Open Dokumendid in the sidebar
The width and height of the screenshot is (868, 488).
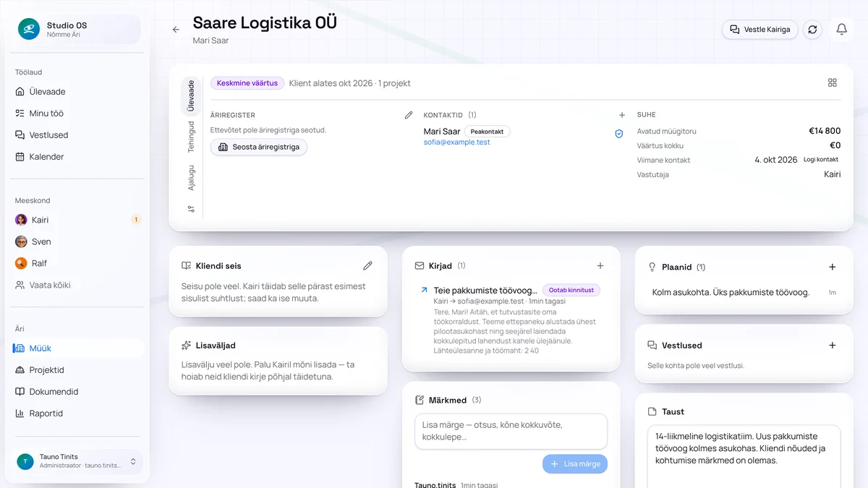[x=78, y=392]
